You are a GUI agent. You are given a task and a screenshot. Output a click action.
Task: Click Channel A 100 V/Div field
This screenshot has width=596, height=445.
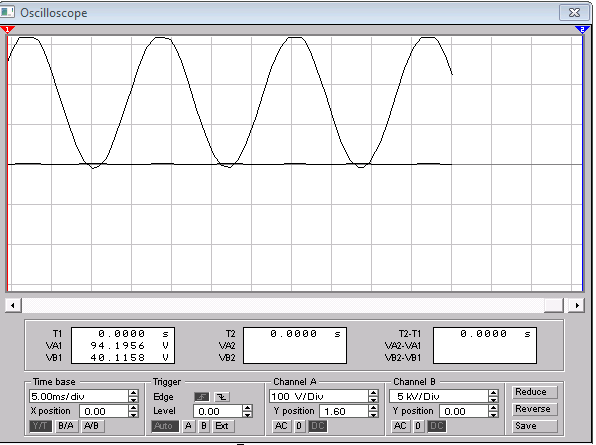tap(319, 396)
